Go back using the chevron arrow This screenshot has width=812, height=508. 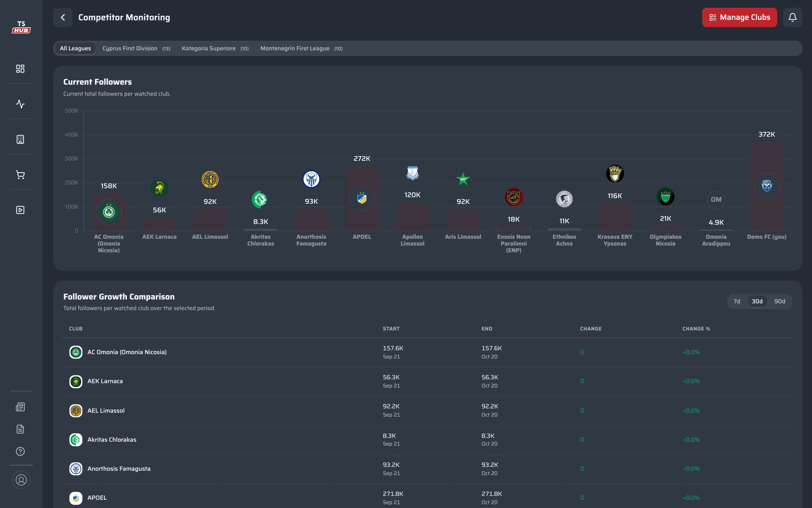[63, 17]
